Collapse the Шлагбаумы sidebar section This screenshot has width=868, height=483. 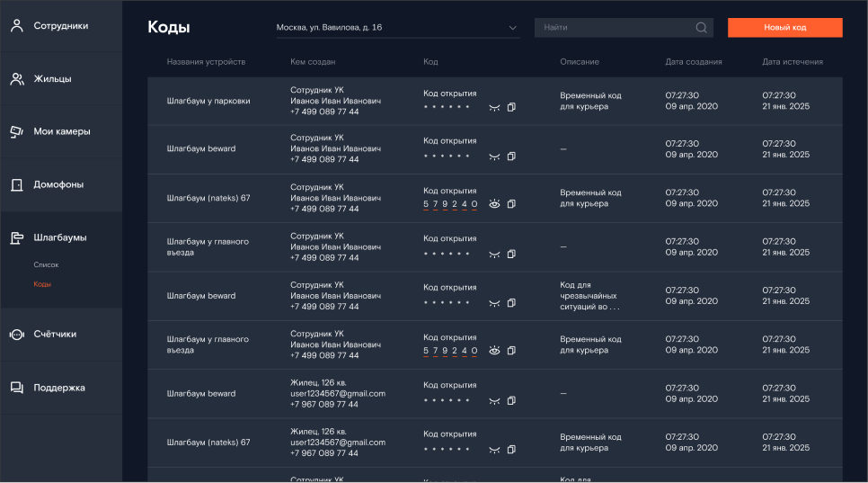point(61,237)
